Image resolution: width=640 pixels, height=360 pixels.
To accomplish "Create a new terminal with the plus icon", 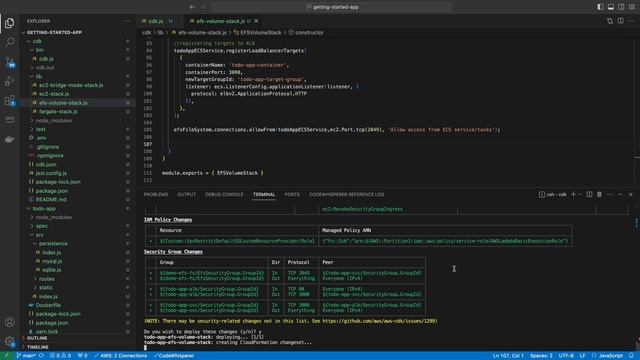I will pyautogui.click(x=573, y=195).
